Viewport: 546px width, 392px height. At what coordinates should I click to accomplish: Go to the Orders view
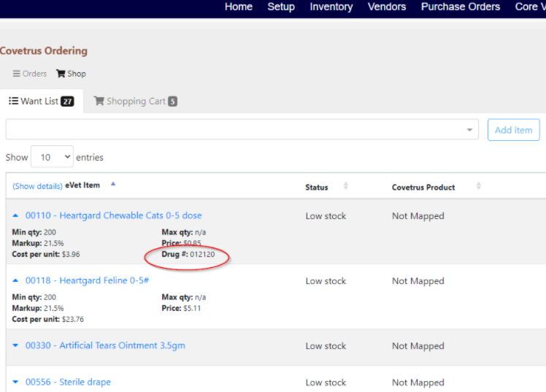pos(30,74)
